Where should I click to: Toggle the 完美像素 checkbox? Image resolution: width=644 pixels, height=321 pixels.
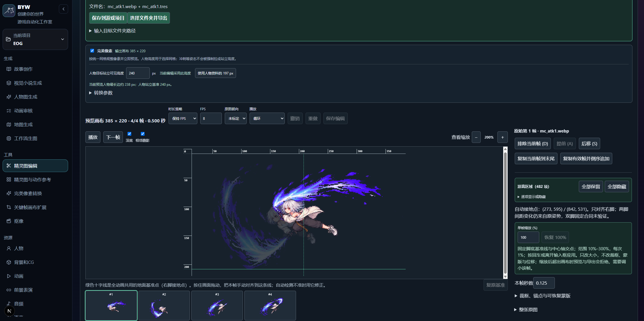92,51
